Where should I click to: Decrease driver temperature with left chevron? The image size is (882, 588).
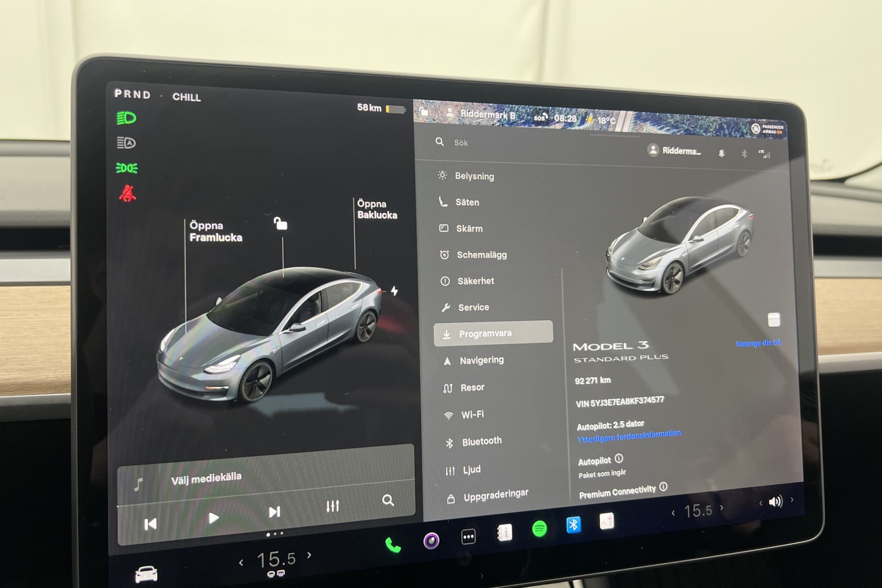241,563
